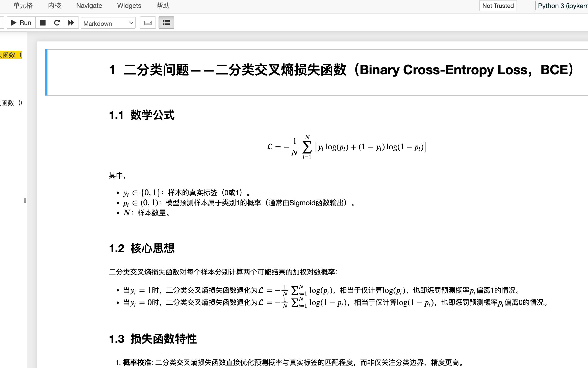Restart and run all with fast-forward icon
Viewport: 588px width, 368px height.
pos(71,23)
